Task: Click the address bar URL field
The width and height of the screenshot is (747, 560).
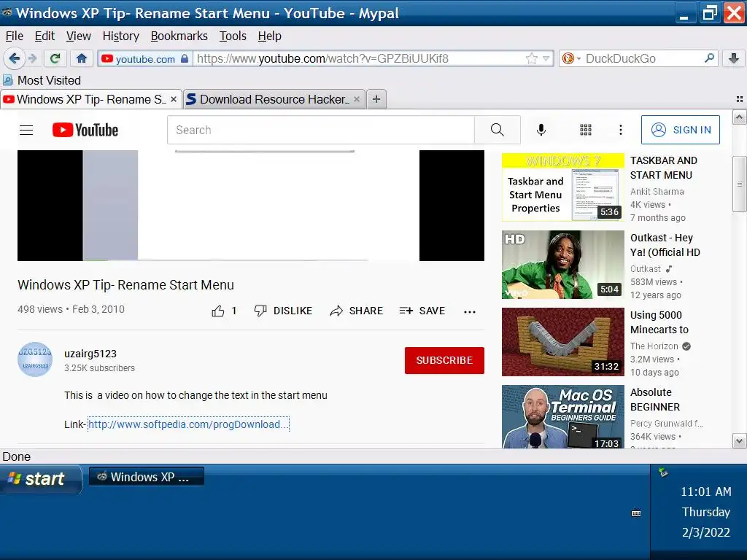Action: click(x=360, y=58)
